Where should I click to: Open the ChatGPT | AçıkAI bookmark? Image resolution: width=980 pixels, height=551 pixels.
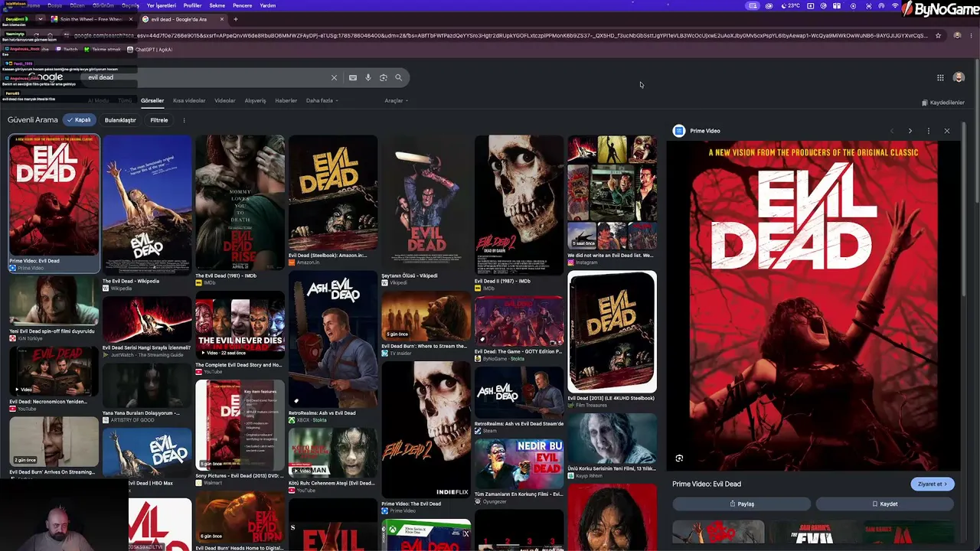pos(149,50)
